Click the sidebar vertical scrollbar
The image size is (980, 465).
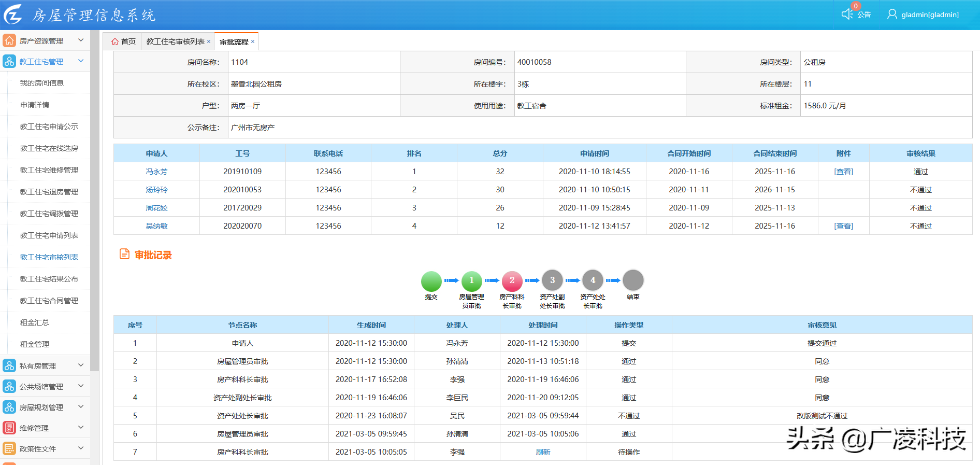[94, 201]
